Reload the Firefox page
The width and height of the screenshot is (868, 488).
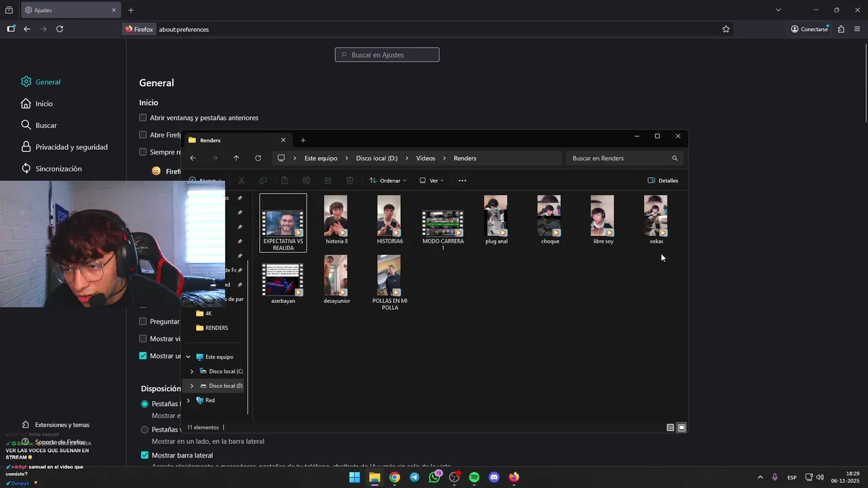coord(60,29)
